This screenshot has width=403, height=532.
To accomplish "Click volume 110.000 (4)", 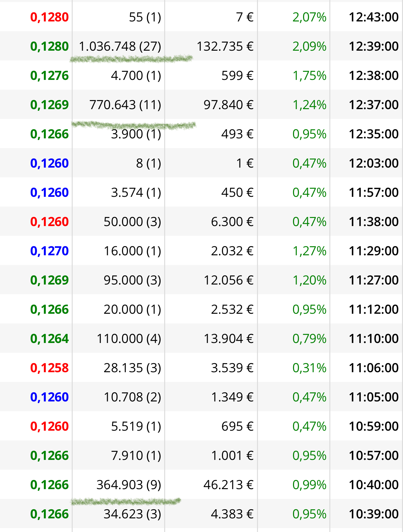I will coord(129,339).
